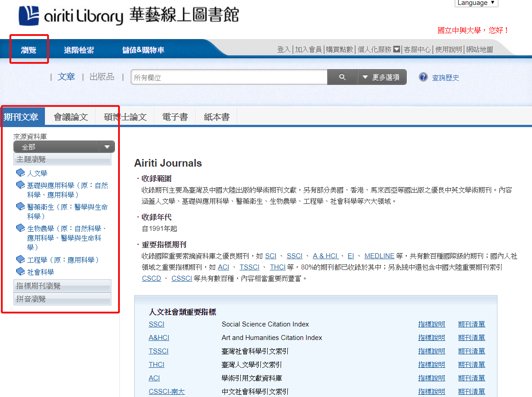The width and height of the screenshot is (532, 397).
Task: Click the CSCD link
Action: [151, 278]
